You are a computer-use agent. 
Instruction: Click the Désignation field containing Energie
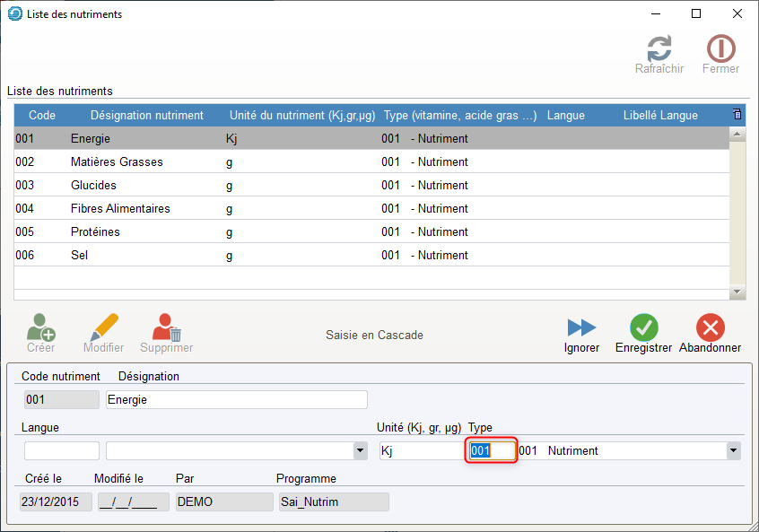(237, 400)
